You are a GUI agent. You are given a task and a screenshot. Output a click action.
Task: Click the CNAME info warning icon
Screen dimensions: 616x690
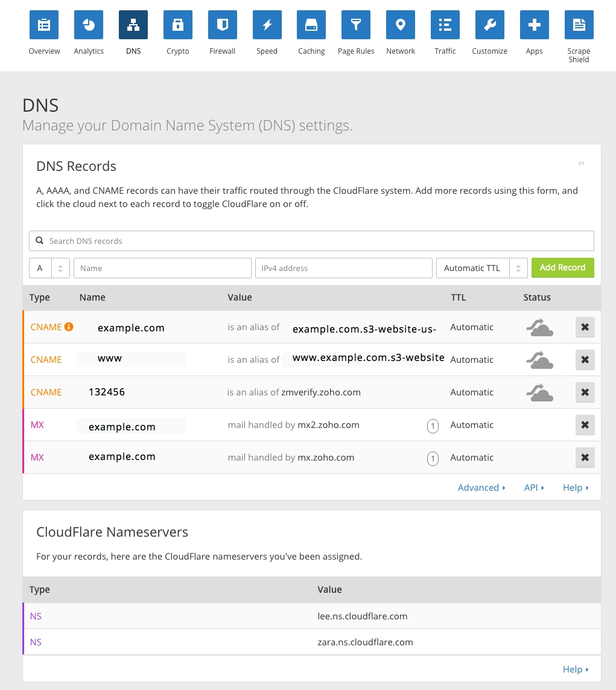[x=69, y=327]
